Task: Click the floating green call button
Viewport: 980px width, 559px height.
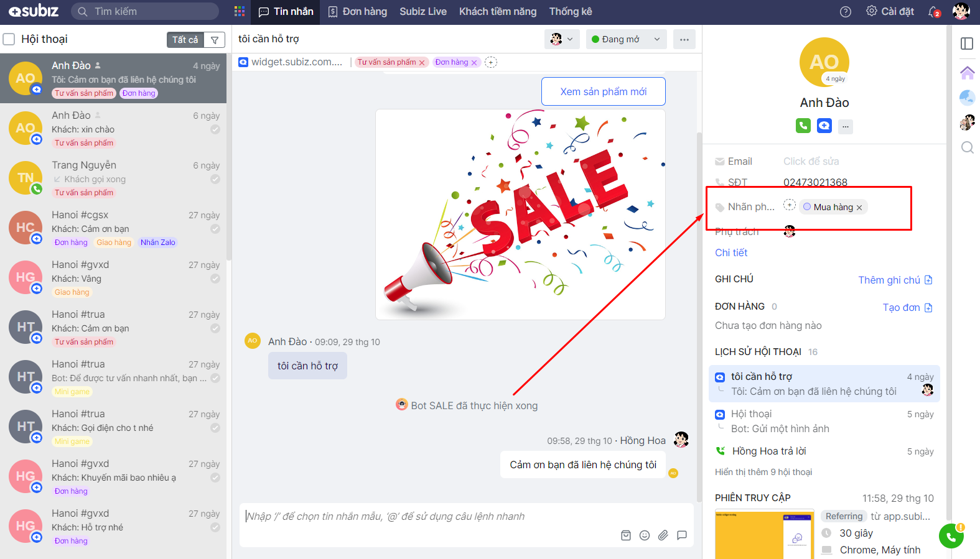Action: [951, 536]
